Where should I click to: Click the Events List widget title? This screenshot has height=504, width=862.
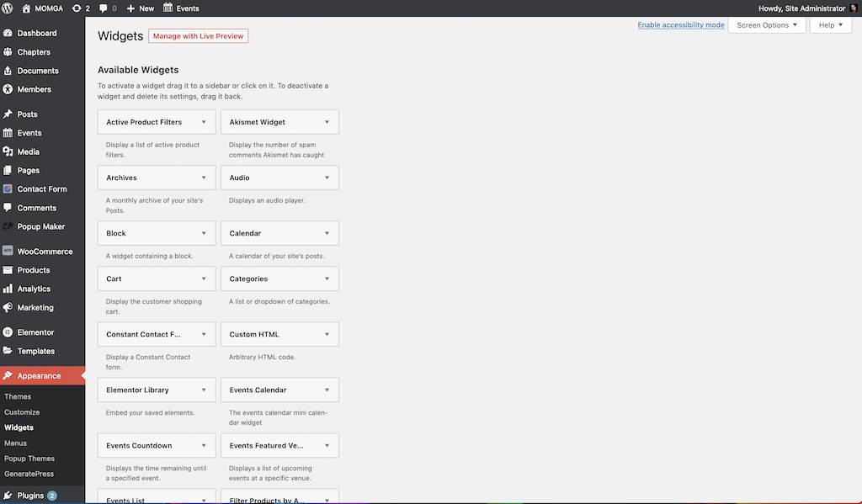coord(125,500)
